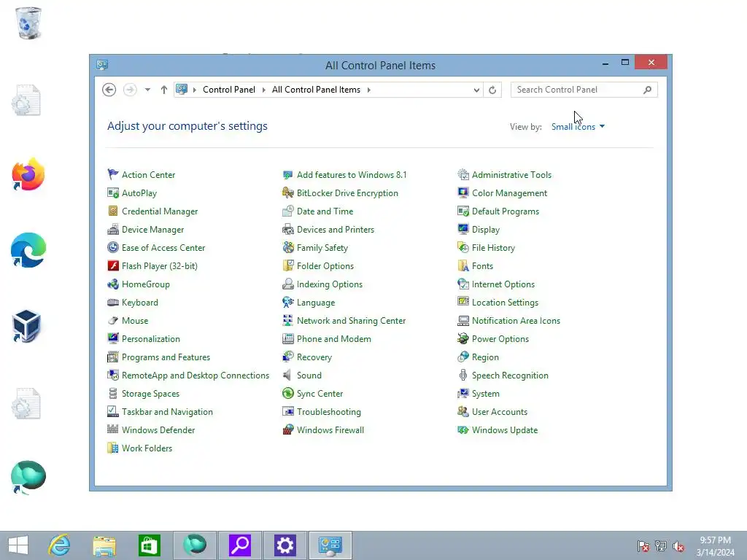Click the Family Safety icon
This screenshot has height=560, width=747.
pyautogui.click(x=287, y=248)
